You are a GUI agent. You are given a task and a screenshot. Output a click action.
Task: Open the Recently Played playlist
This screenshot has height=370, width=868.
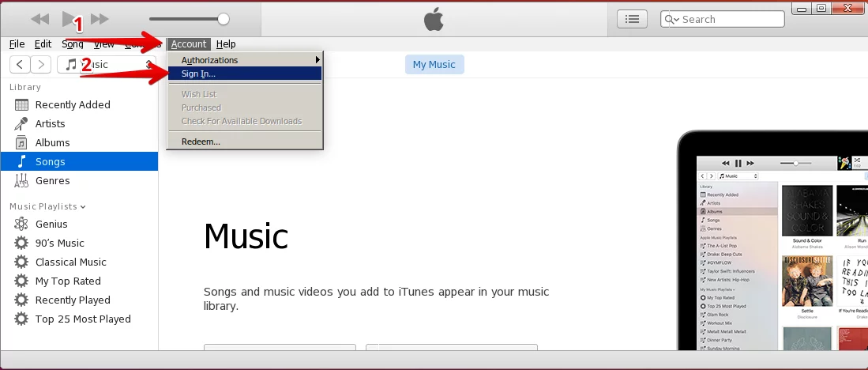click(x=79, y=300)
